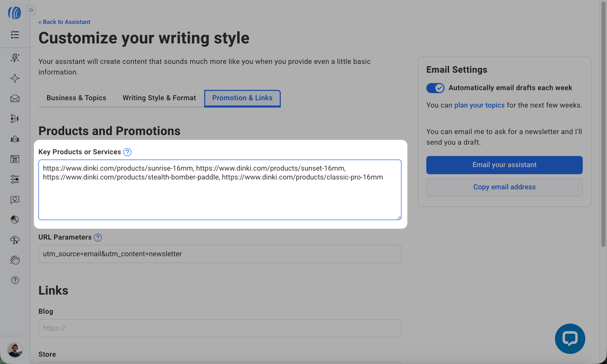607x364 pixels.
Task: Toggle automatically email drafts each week
Action: 435,88
